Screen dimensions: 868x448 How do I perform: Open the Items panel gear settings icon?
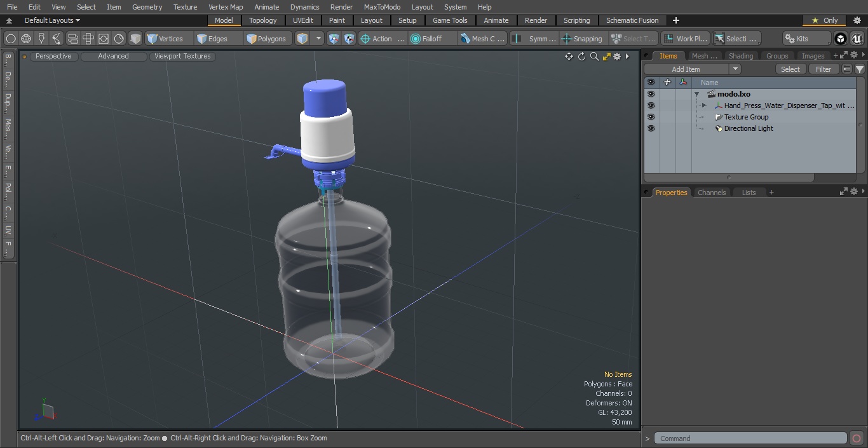[x=853, y=55]
